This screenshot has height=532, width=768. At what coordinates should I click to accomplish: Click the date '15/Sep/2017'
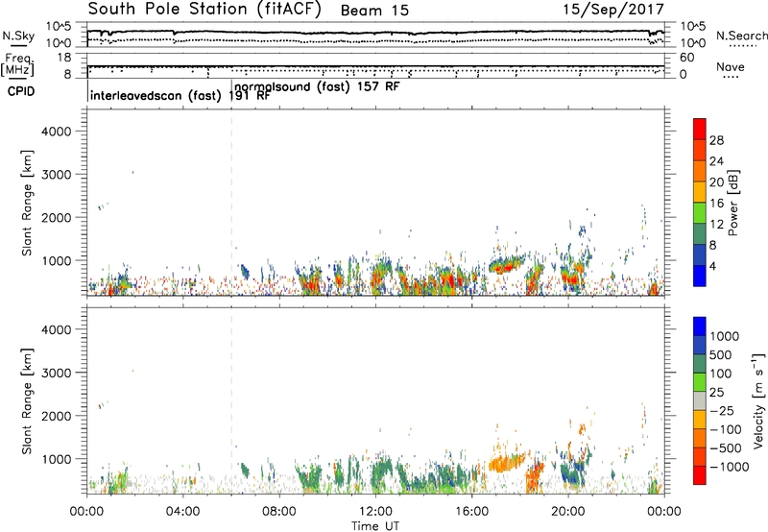[612, 10]
